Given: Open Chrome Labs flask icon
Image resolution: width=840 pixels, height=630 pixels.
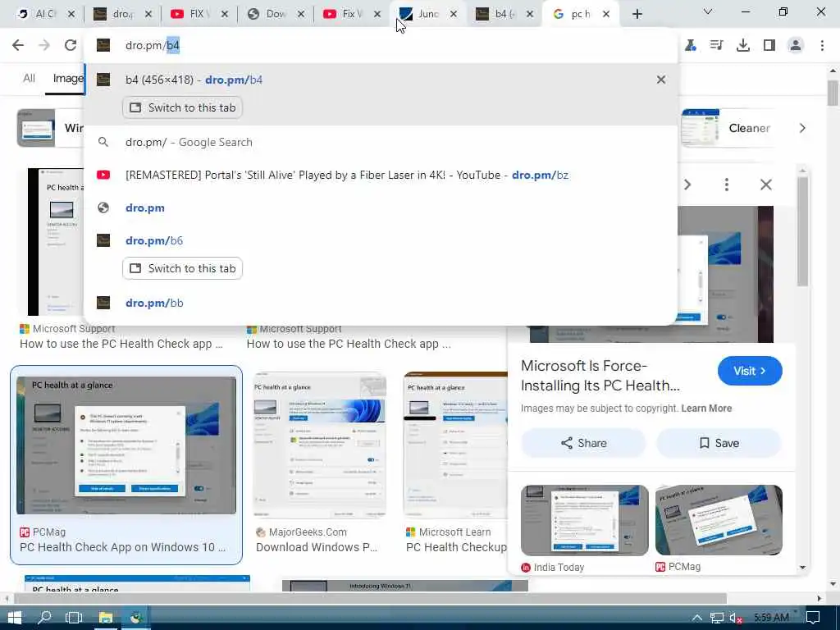Looking at the screenshot, I should click(691, 46).
